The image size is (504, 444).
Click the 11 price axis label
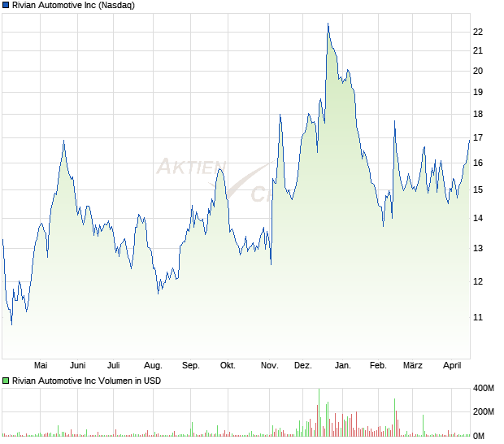pyautogui.click(x=478, y=317)
